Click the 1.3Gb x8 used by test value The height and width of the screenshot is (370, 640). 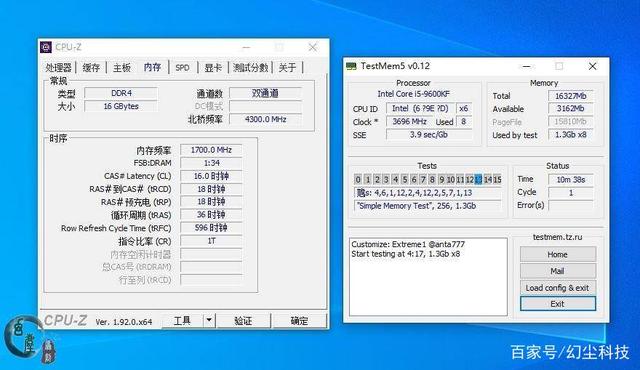(571, 135)
